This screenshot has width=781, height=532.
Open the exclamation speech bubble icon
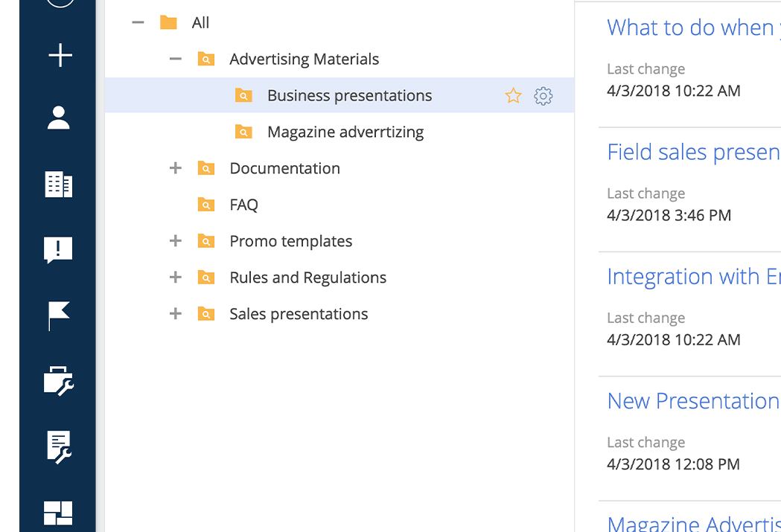(59, 250)
